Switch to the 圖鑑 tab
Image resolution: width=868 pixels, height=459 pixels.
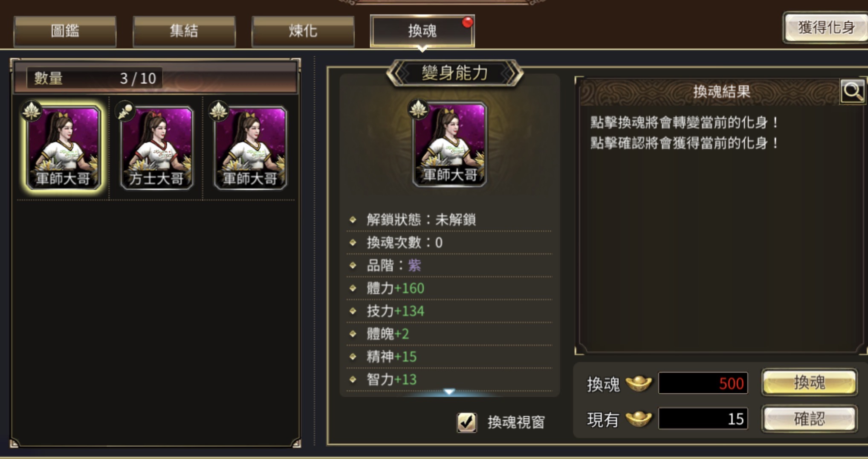65,31
